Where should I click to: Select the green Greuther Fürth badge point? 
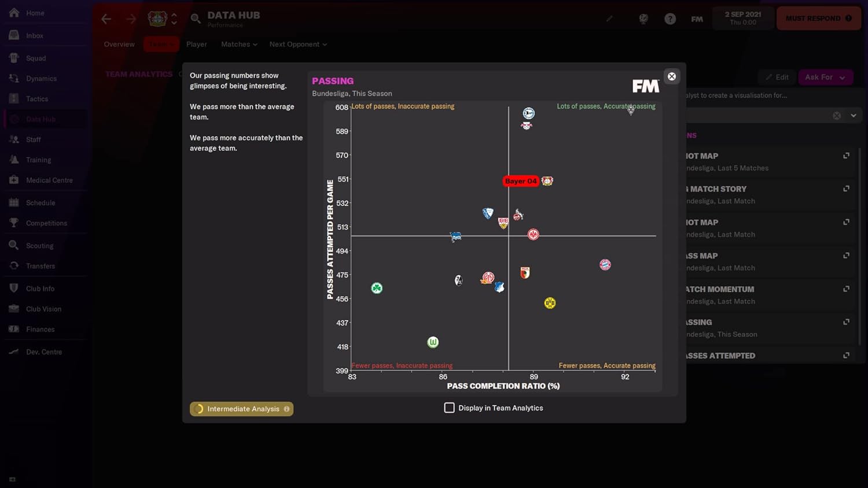point(377,288)
